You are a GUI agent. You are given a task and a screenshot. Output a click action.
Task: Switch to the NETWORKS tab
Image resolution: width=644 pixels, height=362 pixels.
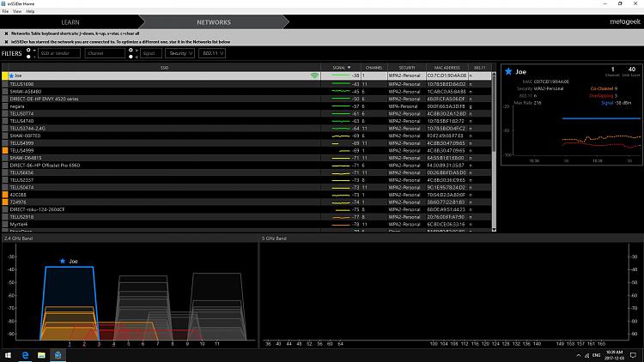tap(214, 22)
